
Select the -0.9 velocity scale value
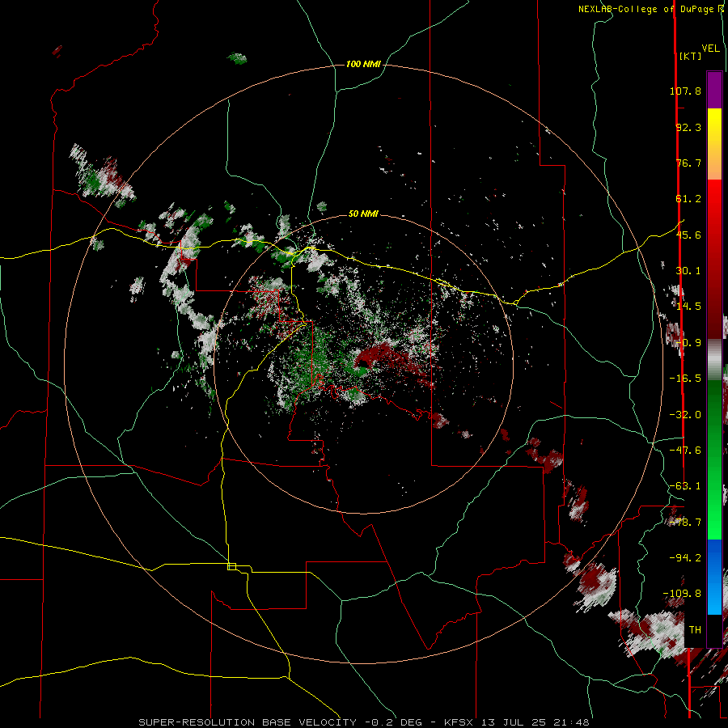pyautogui.click(x=688, y=343)
